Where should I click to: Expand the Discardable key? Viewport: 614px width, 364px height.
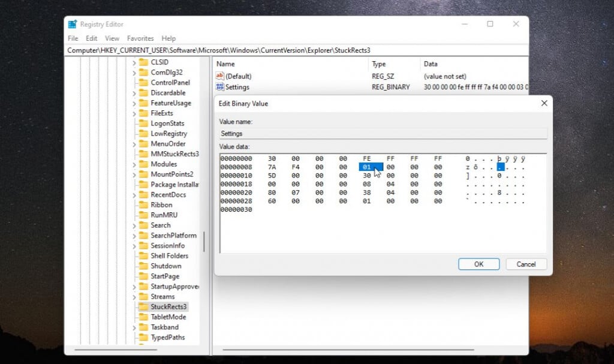134,94
